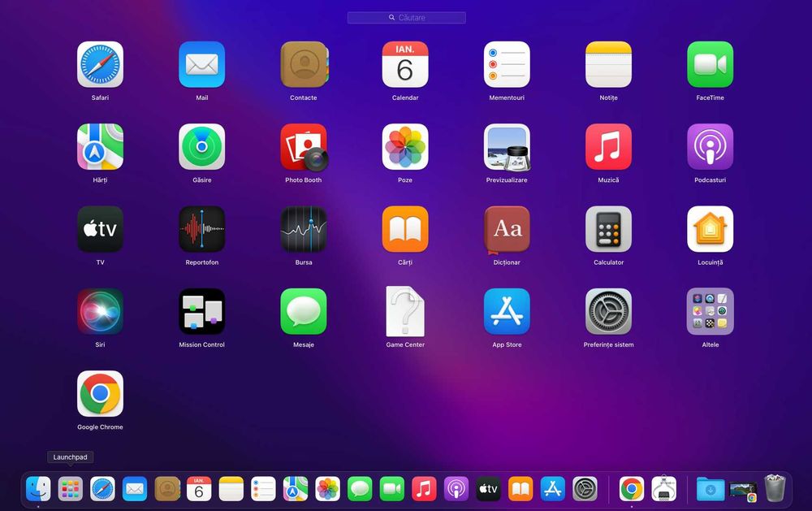The height and width of the screenshot is (511, 812).
Task: Launch Google Chrome from the Launchpad grid
Action: pos(100,394)
